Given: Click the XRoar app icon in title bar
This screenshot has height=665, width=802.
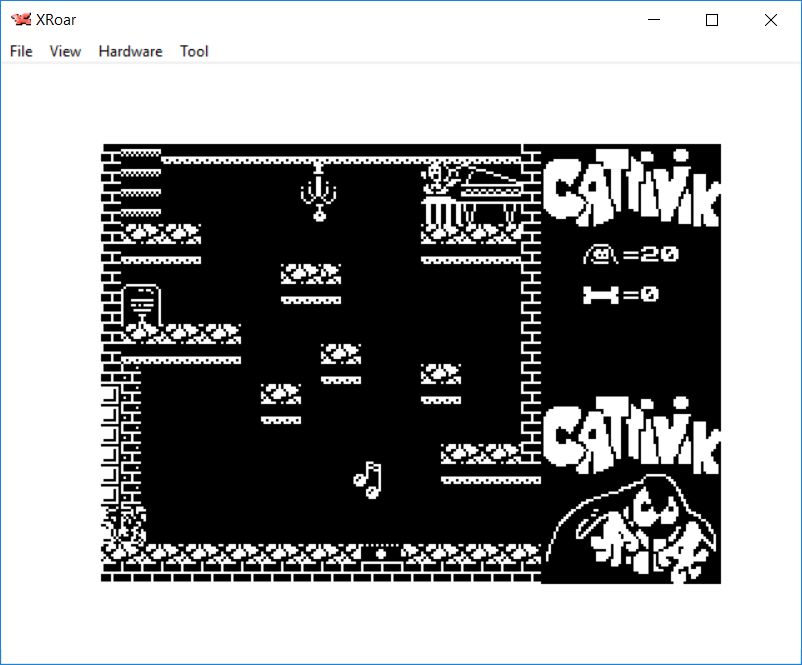Looking at the screenshot, I should (x=21, y=20).
